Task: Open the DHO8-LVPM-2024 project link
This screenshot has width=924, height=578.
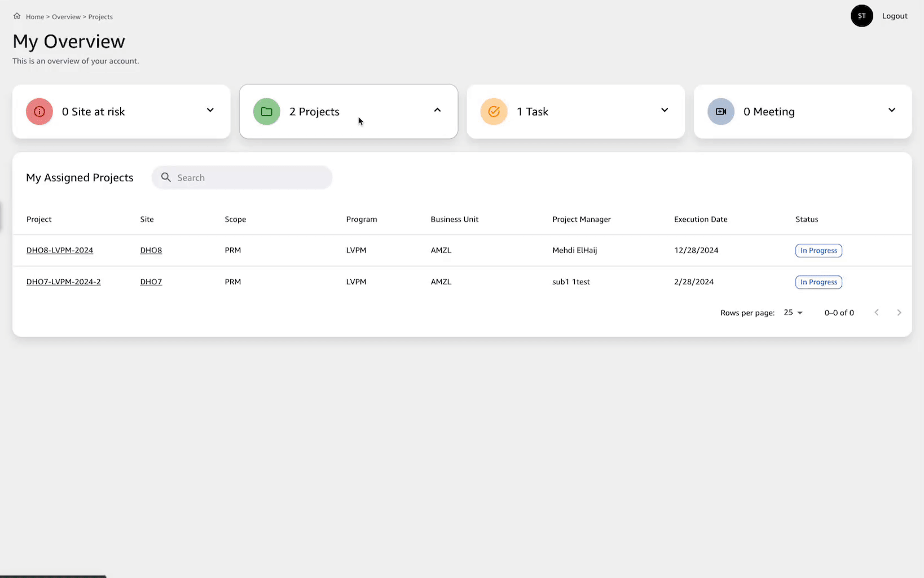Action: pyautogui.click(x=60, y=250)
